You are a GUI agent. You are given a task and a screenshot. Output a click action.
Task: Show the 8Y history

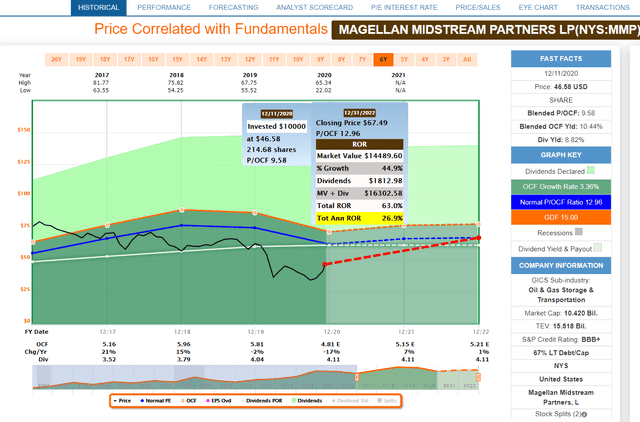click(341, 60)
